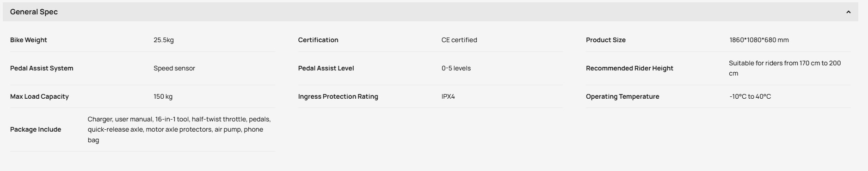The height and width of the screenshot is (171, 868).
Task: Select the Ingress Protection Rating label
Action: pyautogui.click(x=338, y=96)
